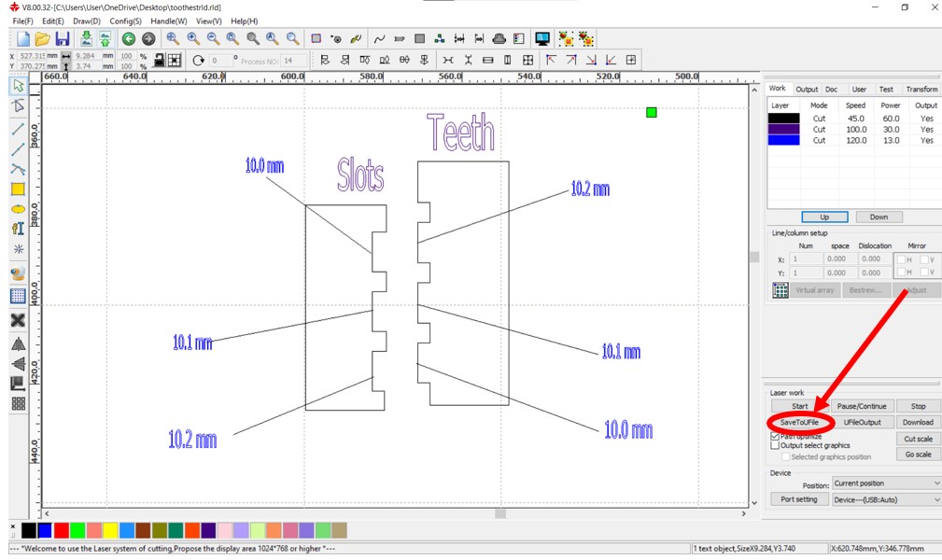Click the monitor preview icon
Viewport: 942px width, 560px height.
tap(542, 38)
